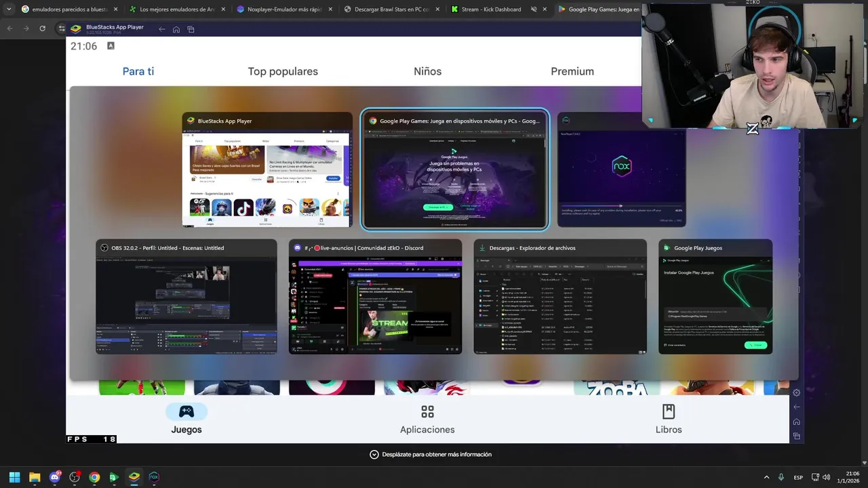This screenshot has height=488, width=868.
Task: Switch to the Premium tab
Action: pos(572,71)
